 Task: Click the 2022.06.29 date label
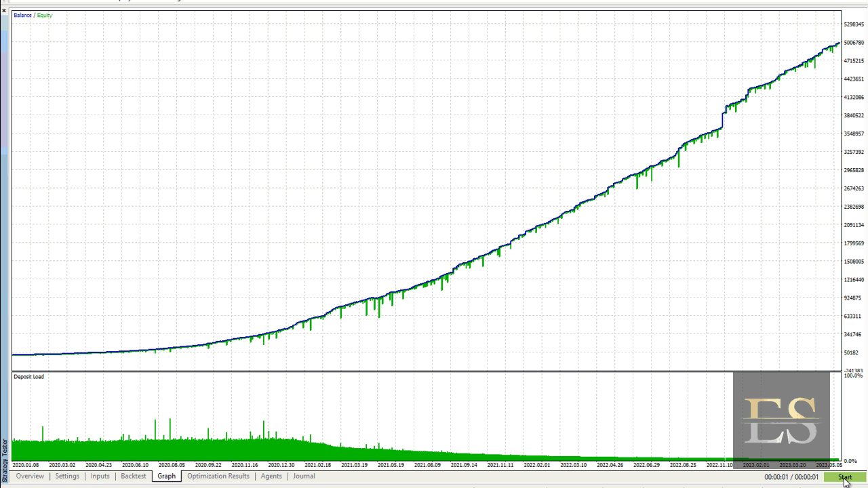647,466
